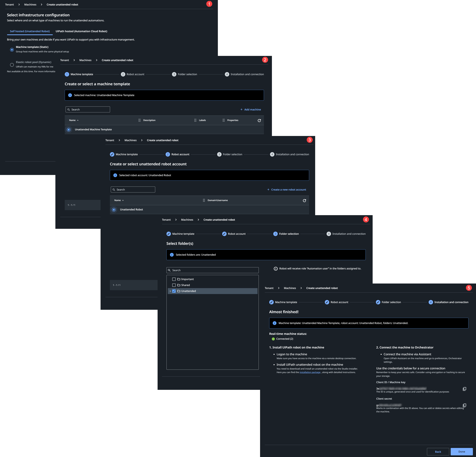Image resolution: width=476 pixels, height=457 pixels.
Task: Copy the Client ID / Machine key
Action: (x=464, y=389)
